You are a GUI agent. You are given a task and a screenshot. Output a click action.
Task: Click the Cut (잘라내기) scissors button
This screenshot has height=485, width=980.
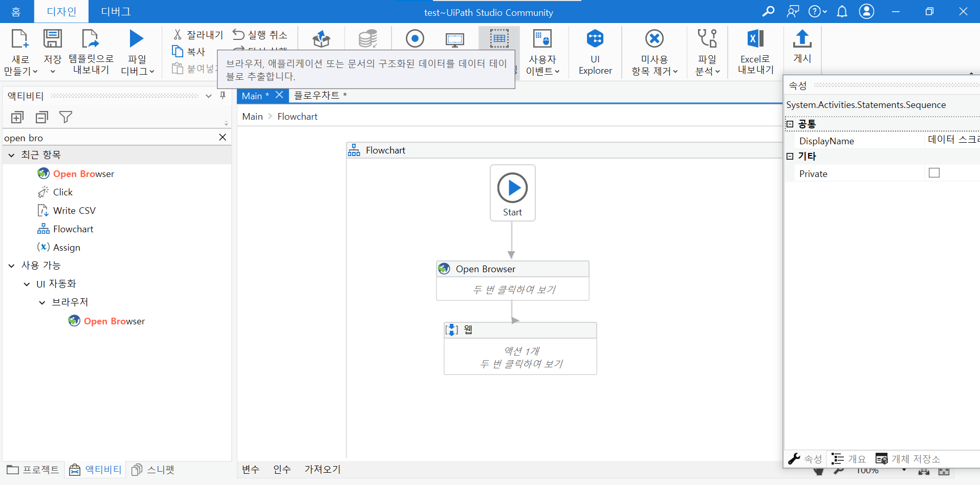[x=198, y=35]
